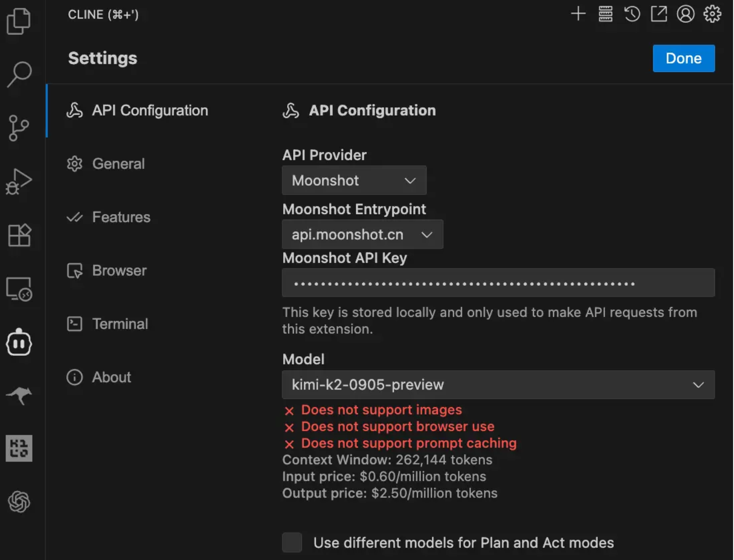
Task: Open the MCP servers icon
Action: 605,14
